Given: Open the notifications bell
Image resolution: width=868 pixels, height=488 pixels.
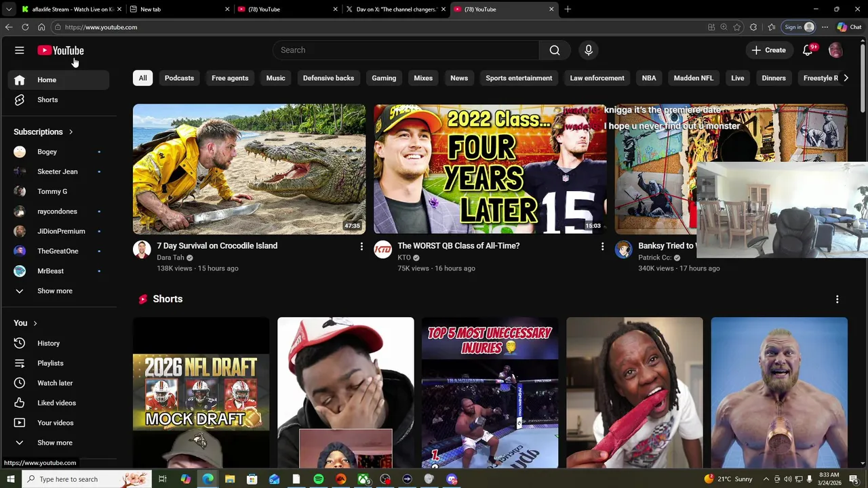Looking at the screenshot, I should coord(808,50).
